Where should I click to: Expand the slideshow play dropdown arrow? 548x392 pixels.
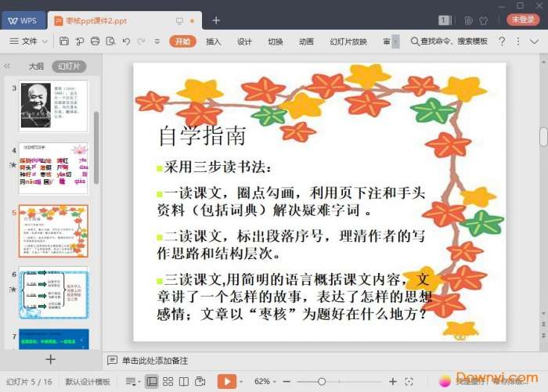241,382
